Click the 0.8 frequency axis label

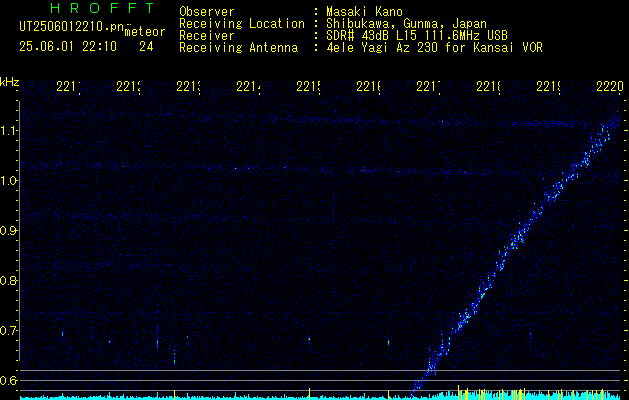[x=8, y=280]
